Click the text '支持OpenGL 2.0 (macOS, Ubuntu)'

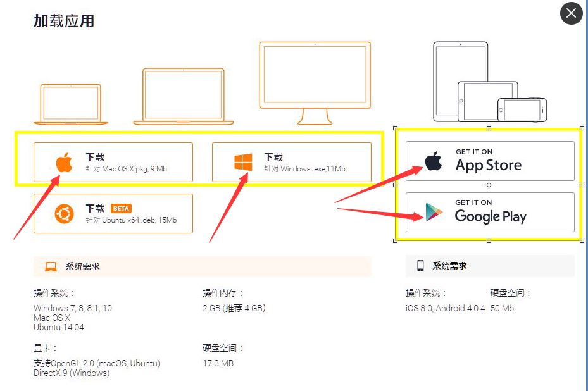point(97,363)
